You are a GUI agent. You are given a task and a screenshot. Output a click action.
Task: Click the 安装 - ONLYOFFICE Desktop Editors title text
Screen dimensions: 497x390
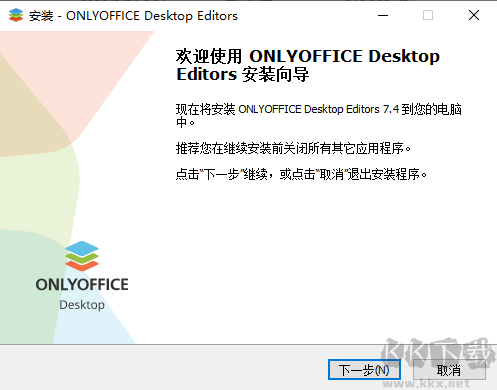[133, 16]
